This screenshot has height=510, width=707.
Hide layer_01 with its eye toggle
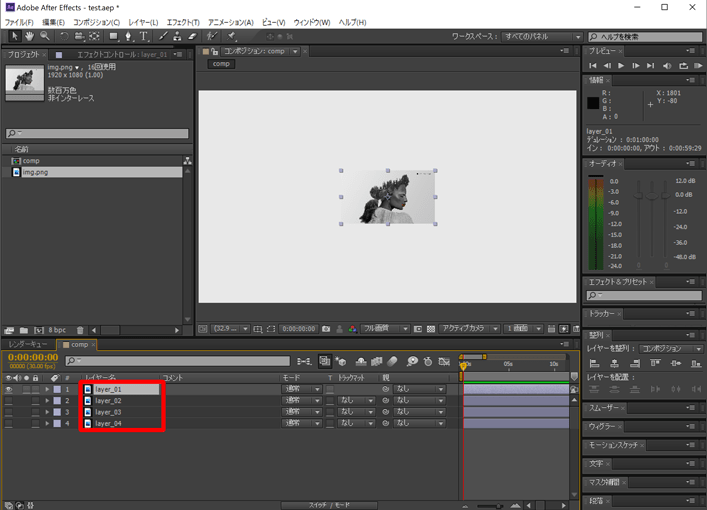[x=9, y=389]
